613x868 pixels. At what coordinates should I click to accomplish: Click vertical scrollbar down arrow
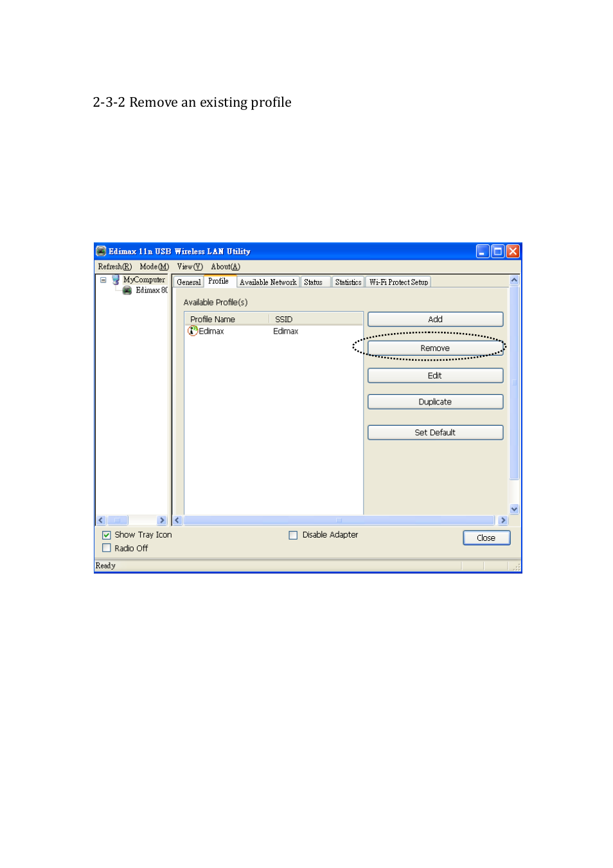click(514, 509)
